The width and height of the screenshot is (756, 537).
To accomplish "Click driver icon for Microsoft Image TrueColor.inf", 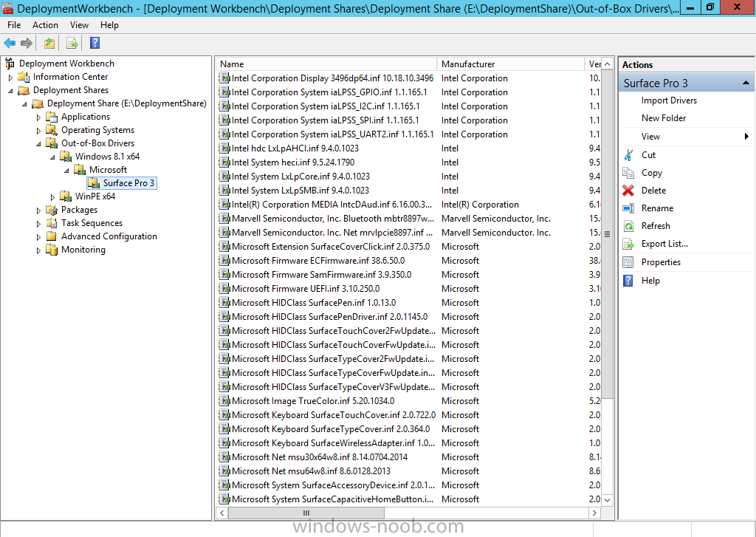I will (224, 401).
